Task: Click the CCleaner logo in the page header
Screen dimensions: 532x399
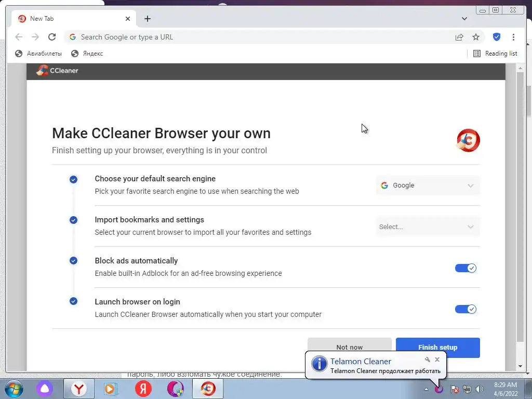Action: tap(57, 71)
